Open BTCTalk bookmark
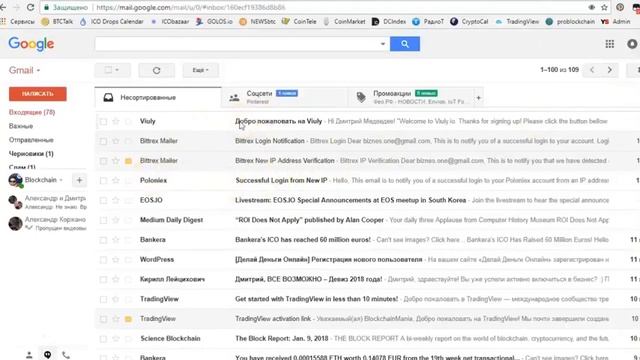This screenshot has width=640, height=360. point(58,22)
